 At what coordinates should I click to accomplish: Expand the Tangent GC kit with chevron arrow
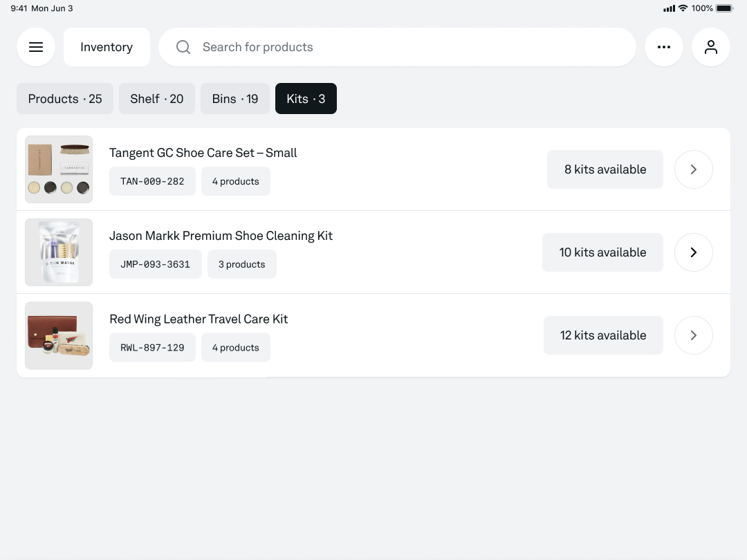coord(694,169)
